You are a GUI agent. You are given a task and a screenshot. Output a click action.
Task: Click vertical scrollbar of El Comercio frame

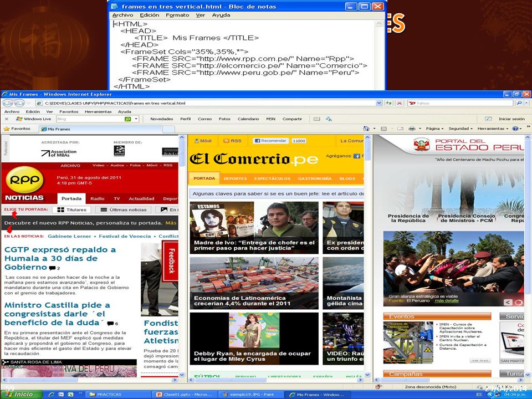coord(367,256)
